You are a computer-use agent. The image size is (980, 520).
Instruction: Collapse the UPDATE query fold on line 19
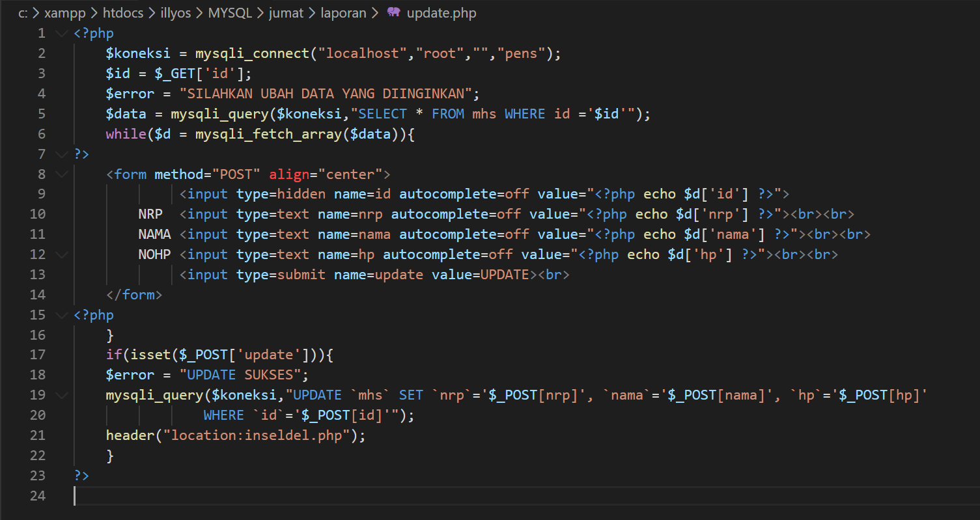[61, 394]
